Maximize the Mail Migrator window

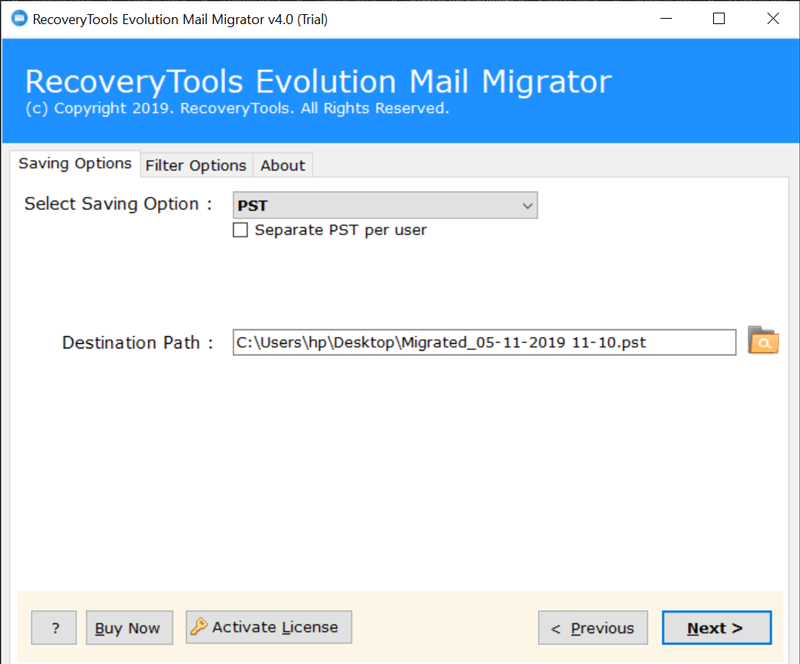click(x=719, y=19)
